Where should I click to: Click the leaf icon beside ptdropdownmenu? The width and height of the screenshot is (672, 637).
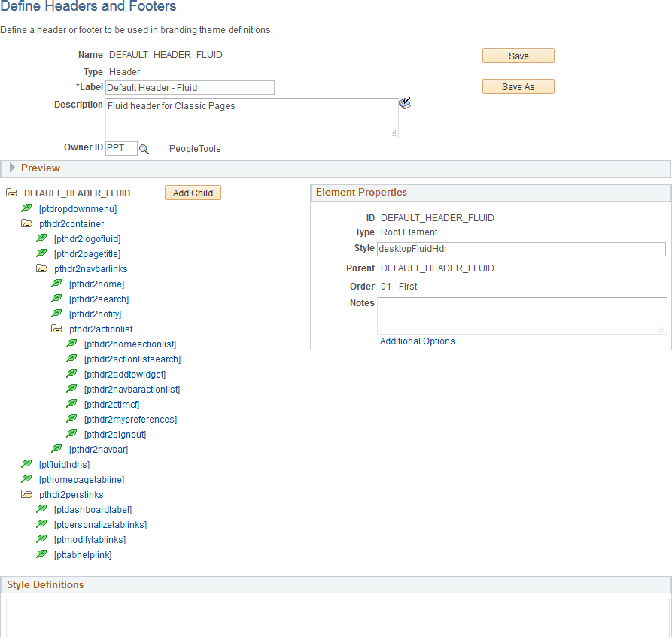click(x=26, y=208)
